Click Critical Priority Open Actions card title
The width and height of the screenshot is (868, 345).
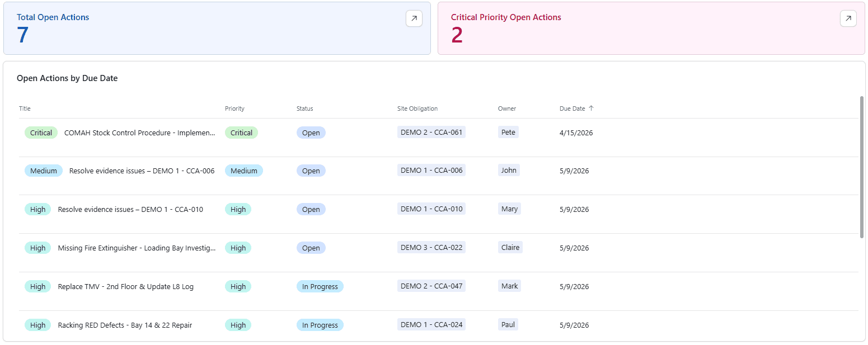(506, 17)
